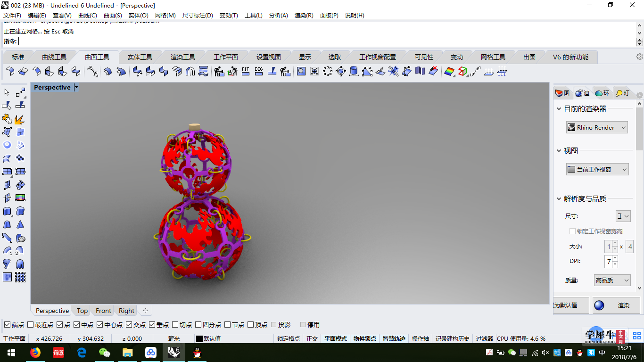644x362 pixels.
Task: Switch to the 网格工具 toolbar tab
Action: click(493, 57)
